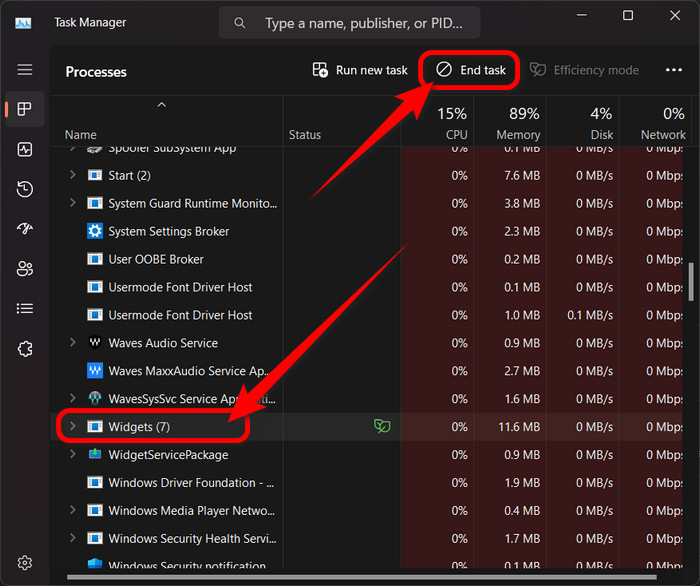Click the Widgets process icon

click(x=95, y=427)
